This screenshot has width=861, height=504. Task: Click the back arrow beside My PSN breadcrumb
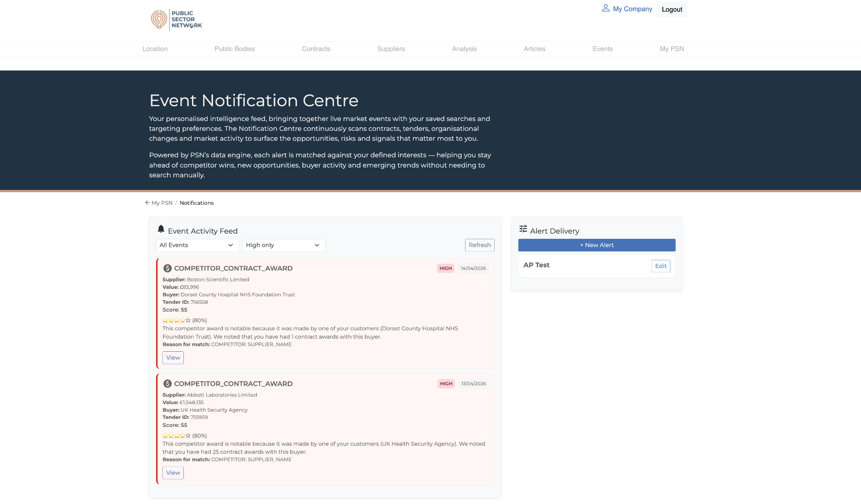coord(147,202)
